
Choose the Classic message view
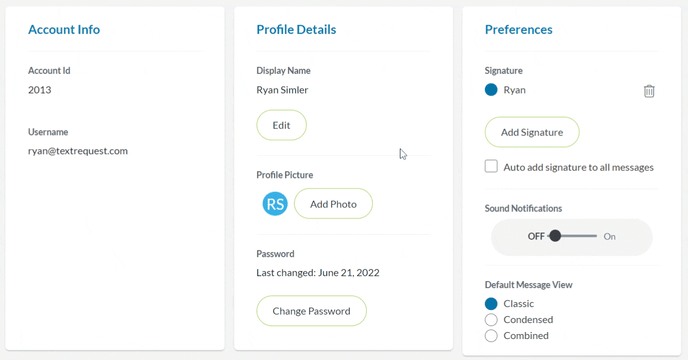pos(491,304)
